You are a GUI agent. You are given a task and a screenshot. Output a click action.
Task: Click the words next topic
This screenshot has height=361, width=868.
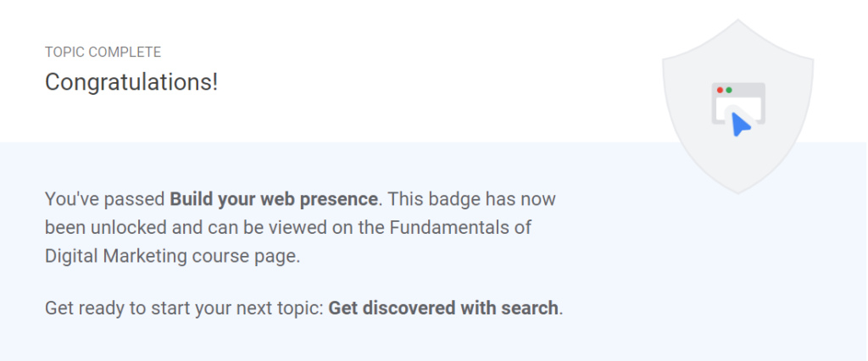point(281,308)
